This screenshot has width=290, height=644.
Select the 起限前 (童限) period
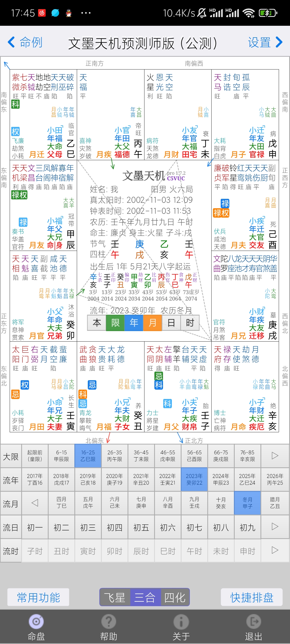click(35, 456)
